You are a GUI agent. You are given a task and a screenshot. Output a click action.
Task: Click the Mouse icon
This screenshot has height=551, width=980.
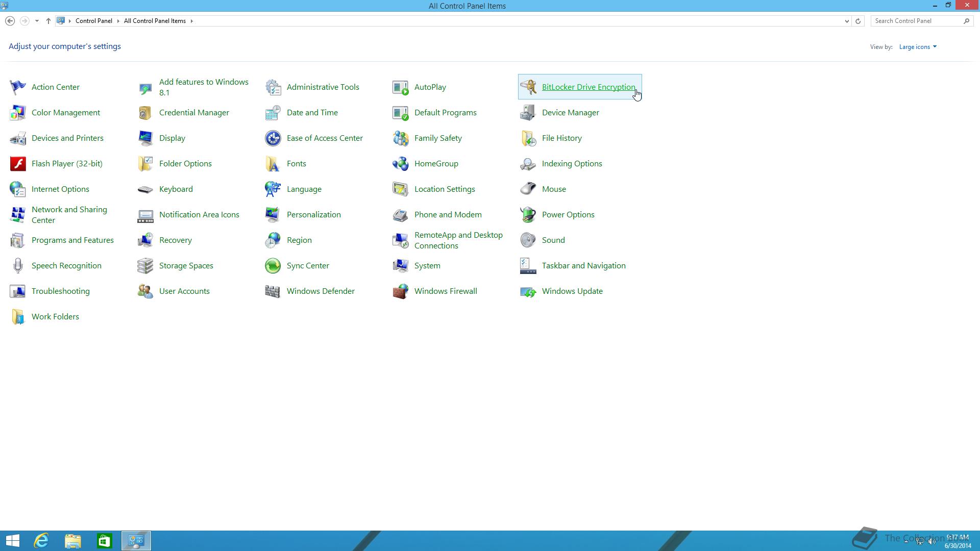528,189
